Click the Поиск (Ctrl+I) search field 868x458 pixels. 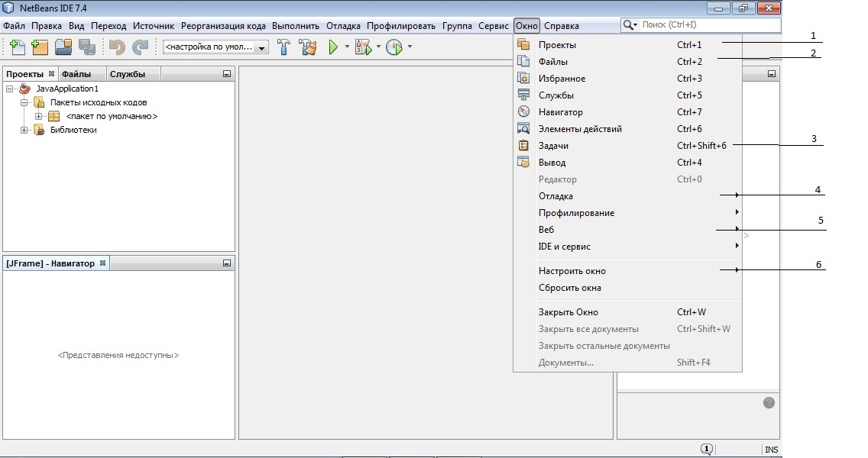coord(710,25)
